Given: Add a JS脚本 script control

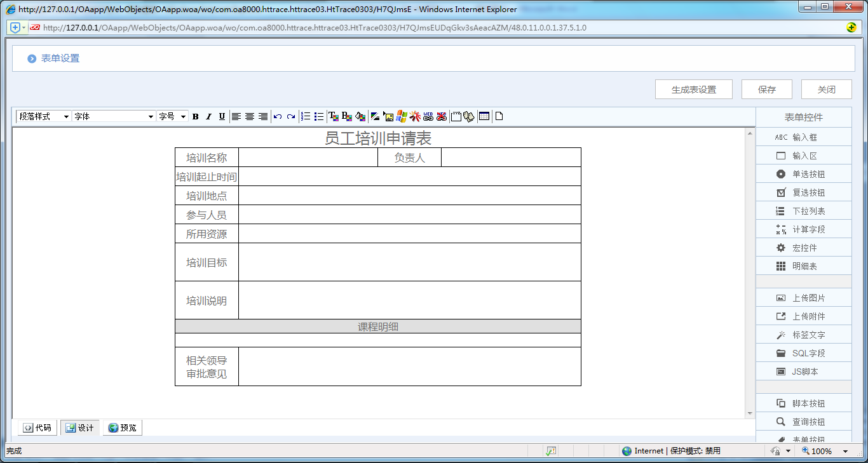Looking at the screenshot, I should click(803, 371).
